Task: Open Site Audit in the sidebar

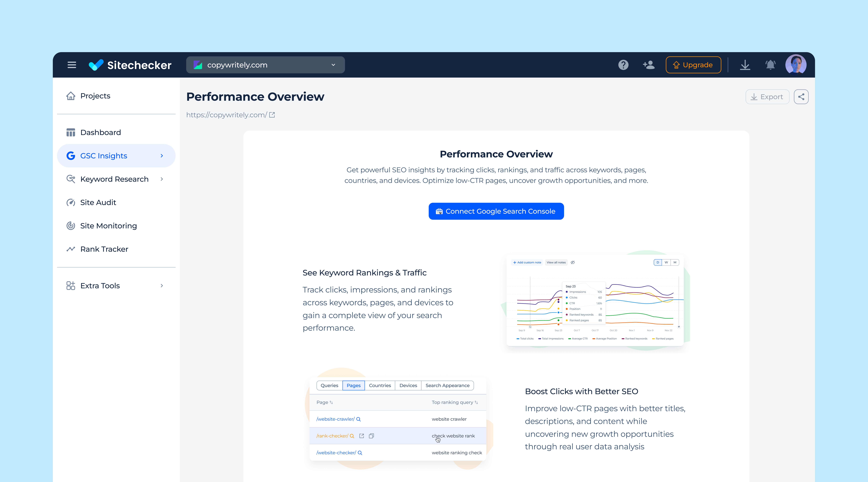Action: tap(98, 202)
